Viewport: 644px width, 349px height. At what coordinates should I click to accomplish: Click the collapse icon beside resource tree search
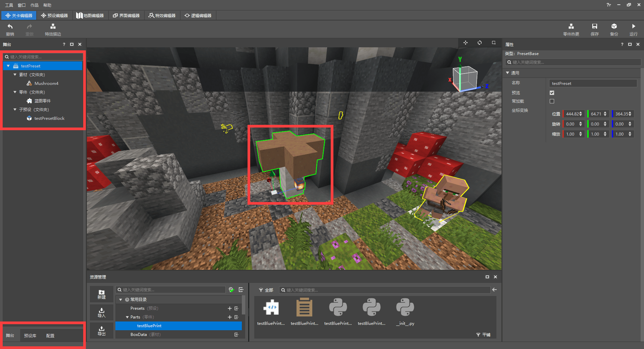[x=241, y=290]
